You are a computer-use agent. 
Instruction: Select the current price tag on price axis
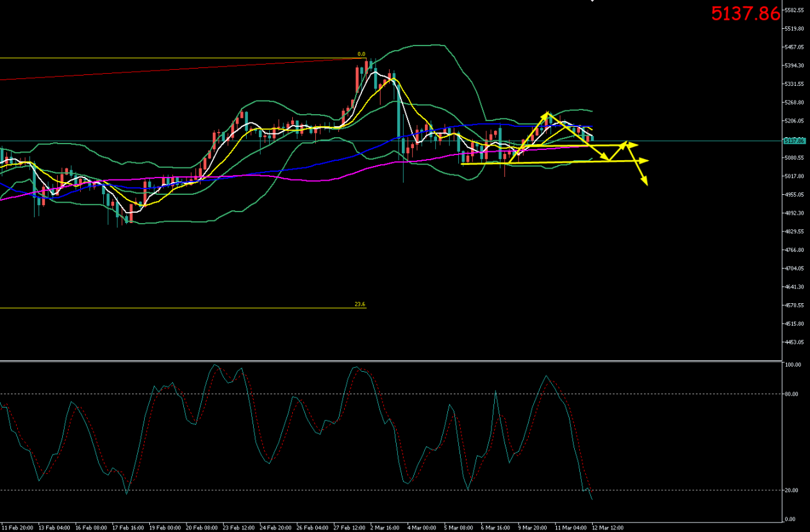pyautogui.click(x=795, y=140)
